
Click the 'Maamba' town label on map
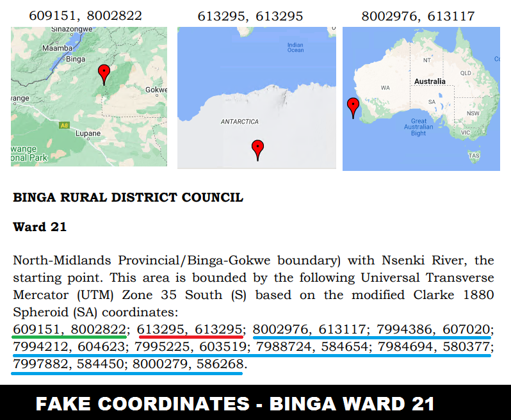(58, 48)
